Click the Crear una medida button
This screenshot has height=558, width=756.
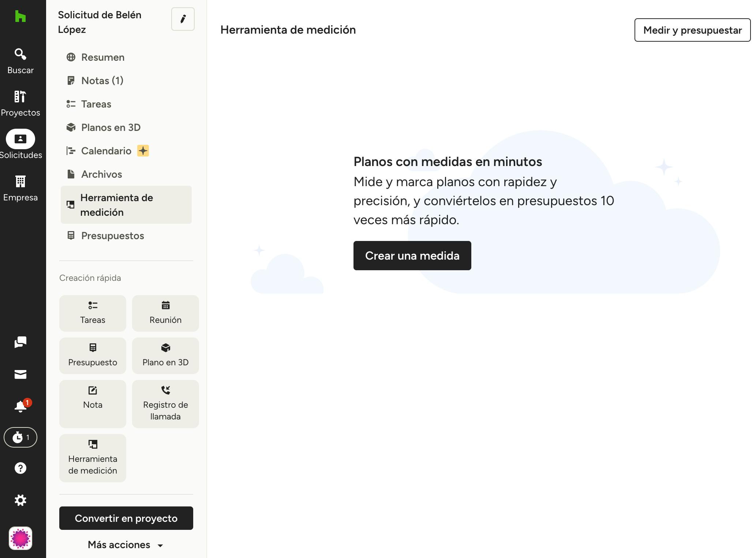[412, 256]
